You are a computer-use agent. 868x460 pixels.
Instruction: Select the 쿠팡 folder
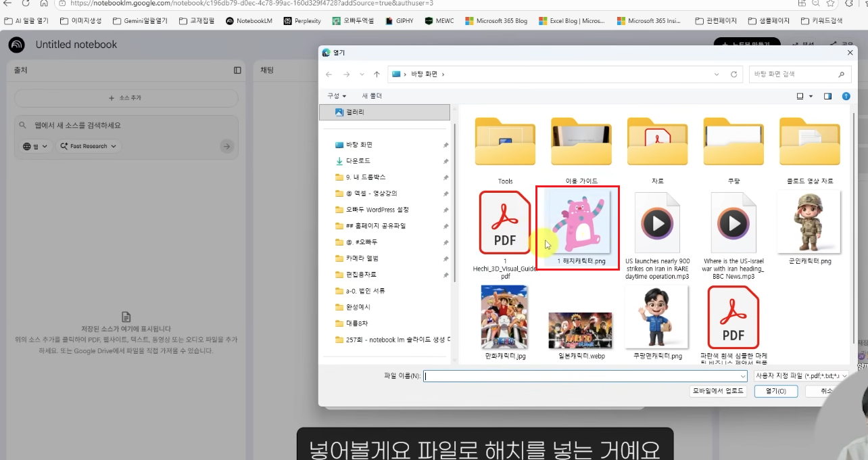click(x=733, y=149)
